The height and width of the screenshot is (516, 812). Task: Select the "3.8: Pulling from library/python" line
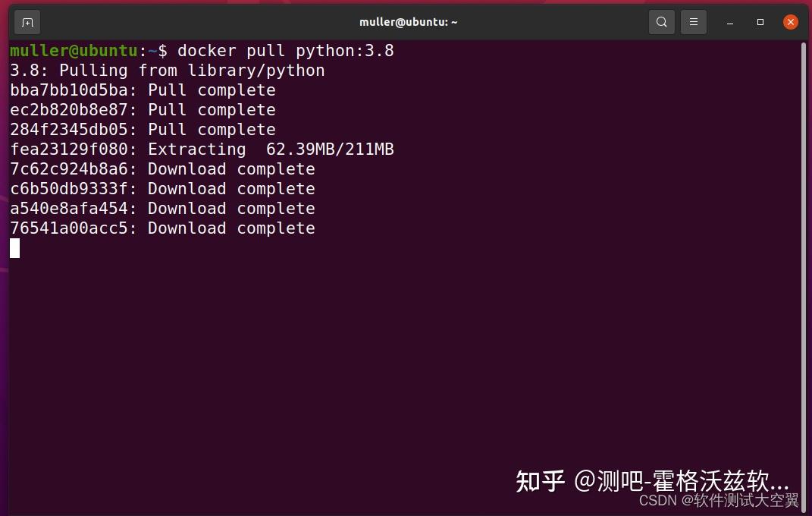pyautogui.click(x=167, y=70)
